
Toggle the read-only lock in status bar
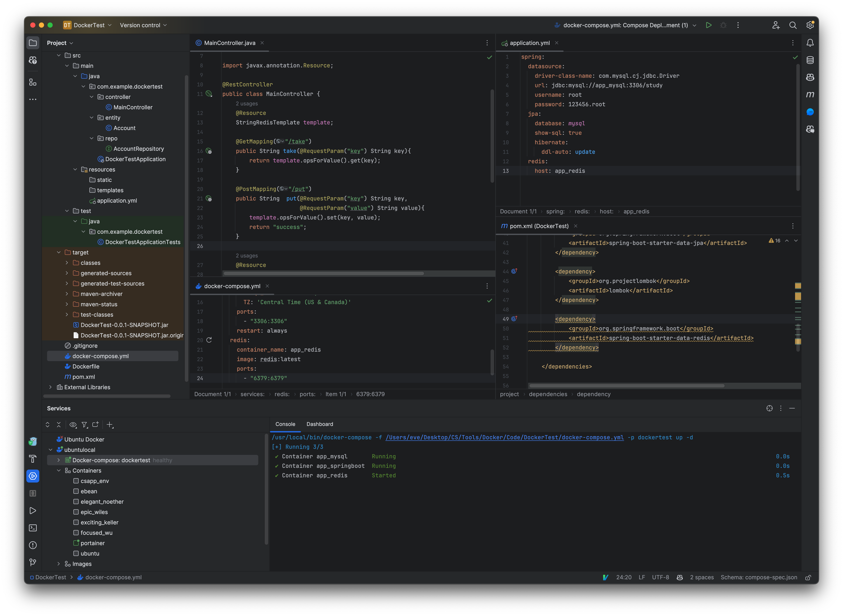[x=808, y=578]
